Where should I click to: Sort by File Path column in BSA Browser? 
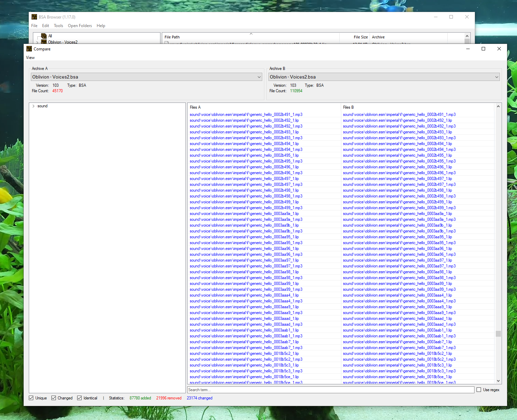251,37
